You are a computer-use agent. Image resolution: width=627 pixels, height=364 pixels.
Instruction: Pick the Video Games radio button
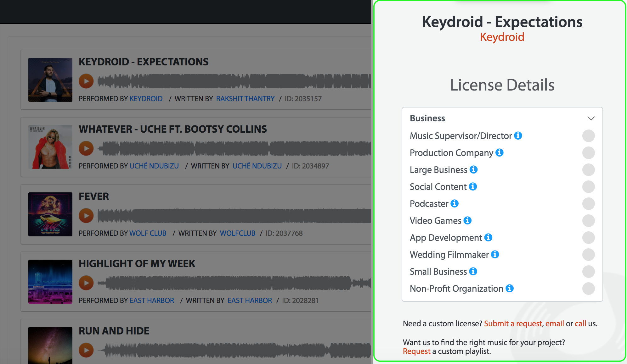(589, 221)
